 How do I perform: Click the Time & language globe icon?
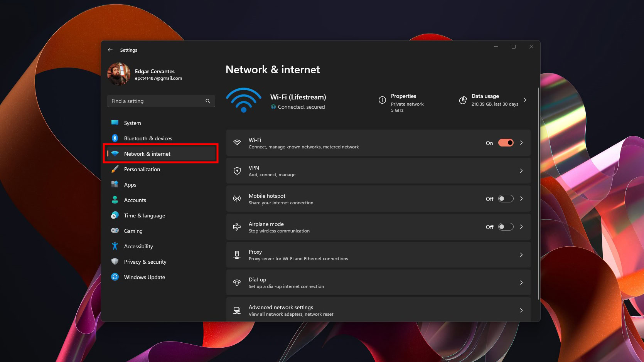[x=115, y=215]
